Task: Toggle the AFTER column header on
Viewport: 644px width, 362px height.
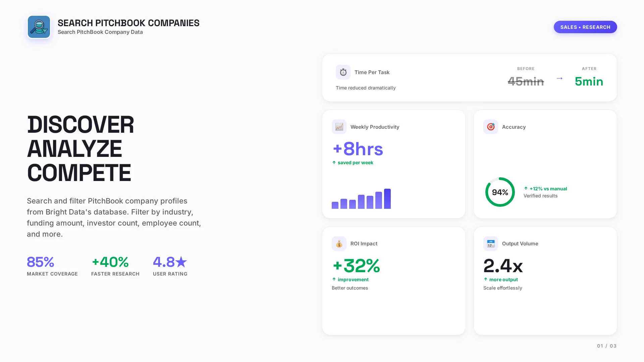Action: pyautogui.click(x=589, y=69)
